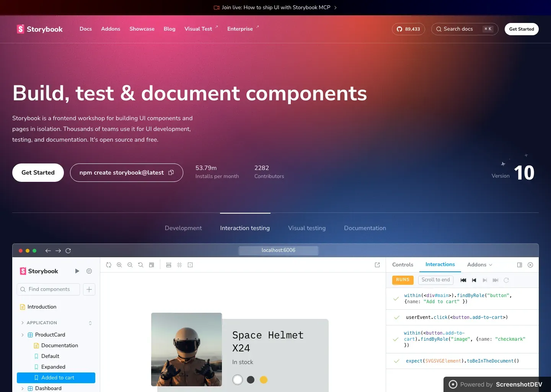
Task: Switch to the Documentation tab
Action: click(x=365, y=228)
